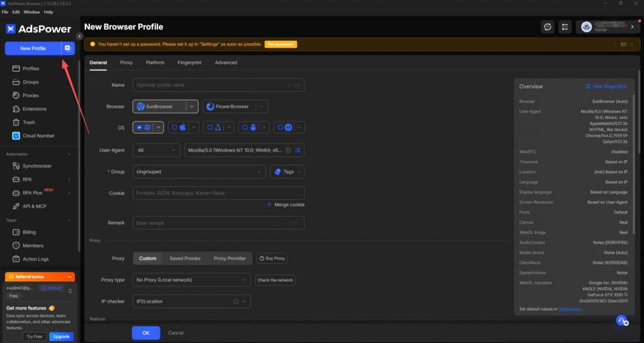644x343 pixels.
Task: Click the batch-create icon beside New Profile
Action: click(67, 48)
